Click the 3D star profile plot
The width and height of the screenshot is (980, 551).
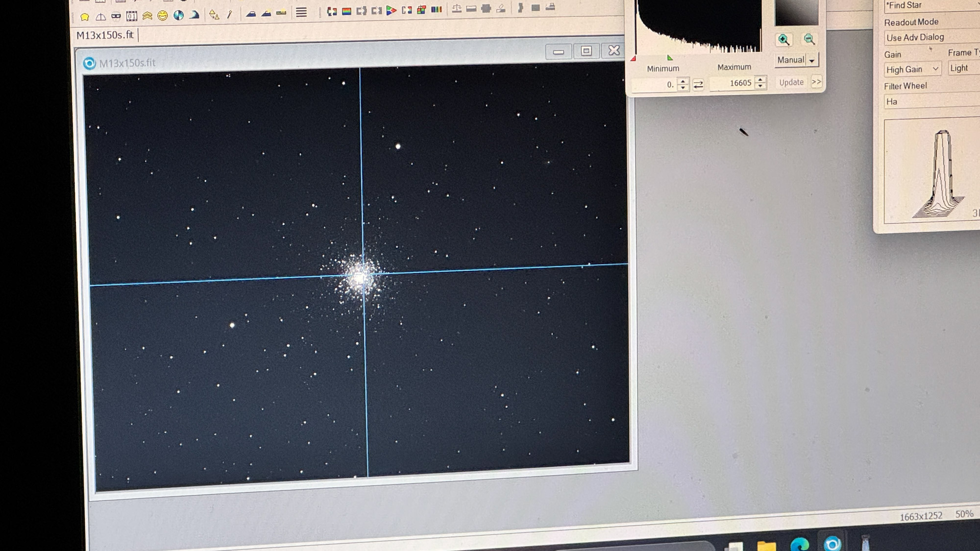[932, 171]
